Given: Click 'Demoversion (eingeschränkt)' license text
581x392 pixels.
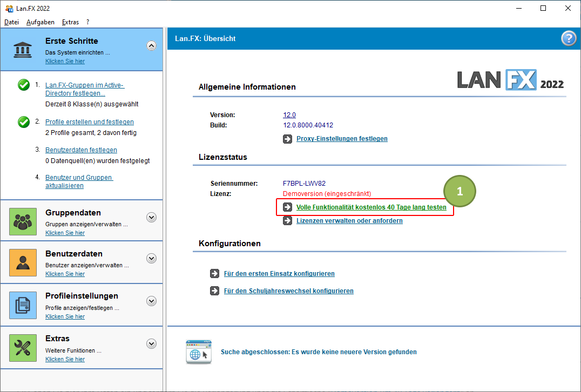Looking at the screenshot, I should tap(327, 194).
